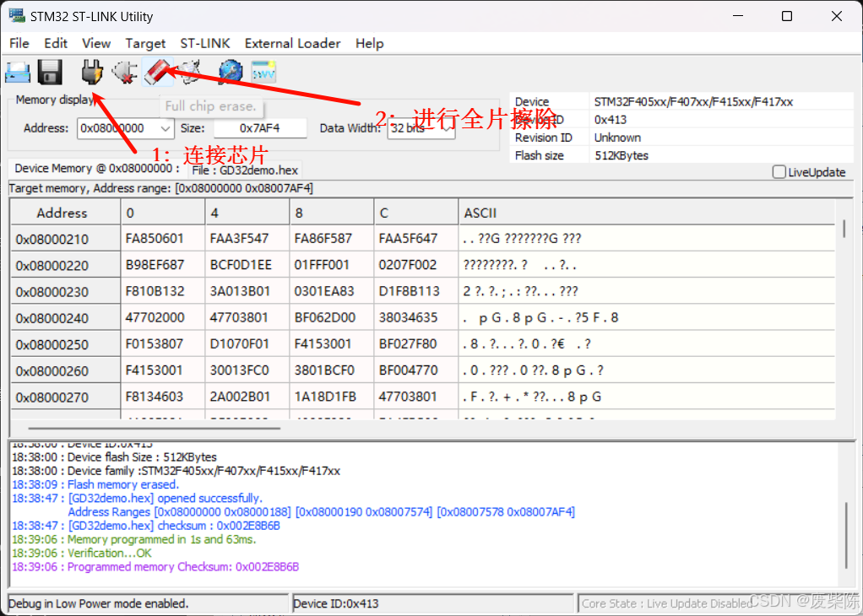Switch to File : GD32demo.hex tab
863x616 pixels.
tap(244, 170)
